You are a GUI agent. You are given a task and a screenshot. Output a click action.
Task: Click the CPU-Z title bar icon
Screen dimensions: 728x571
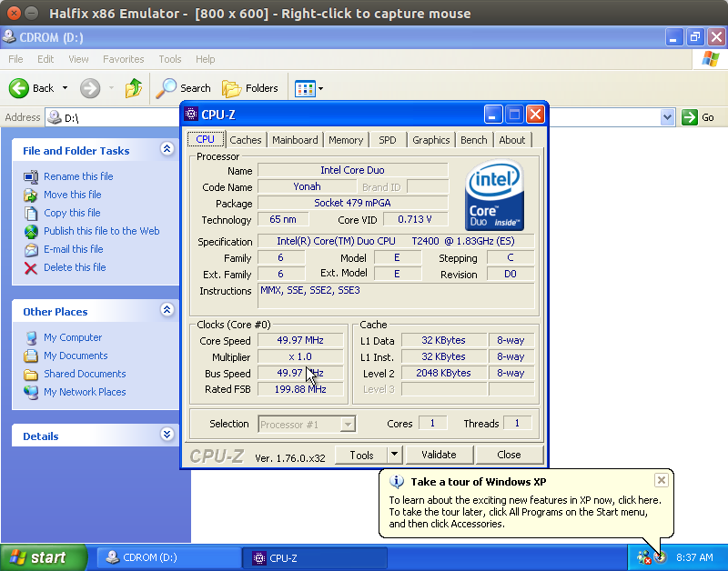tap(191, 115)
